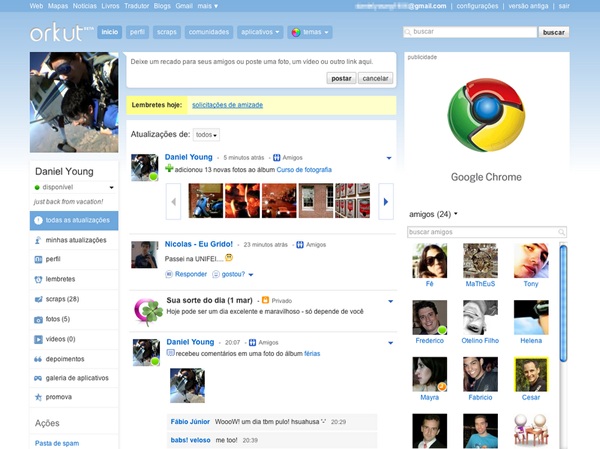Open Frederico's friend profile picture
The width and height of the screenshot is (600, 449).
pos(429,318)
